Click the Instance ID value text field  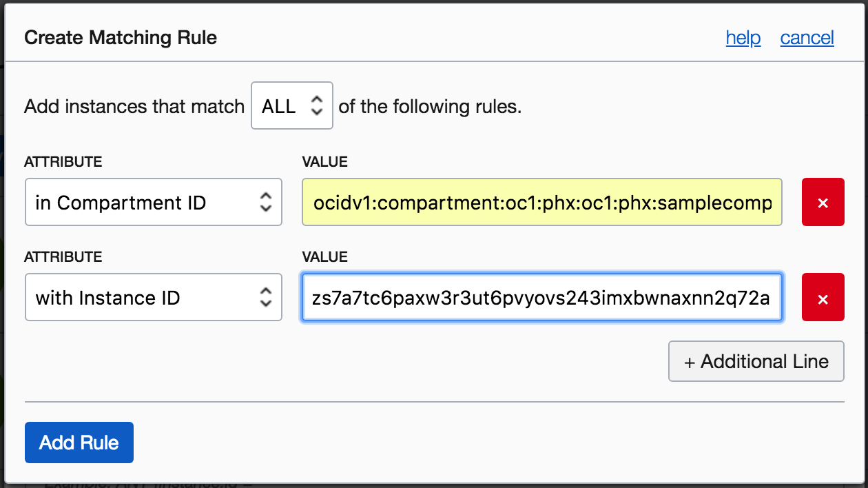click(541, 298)
